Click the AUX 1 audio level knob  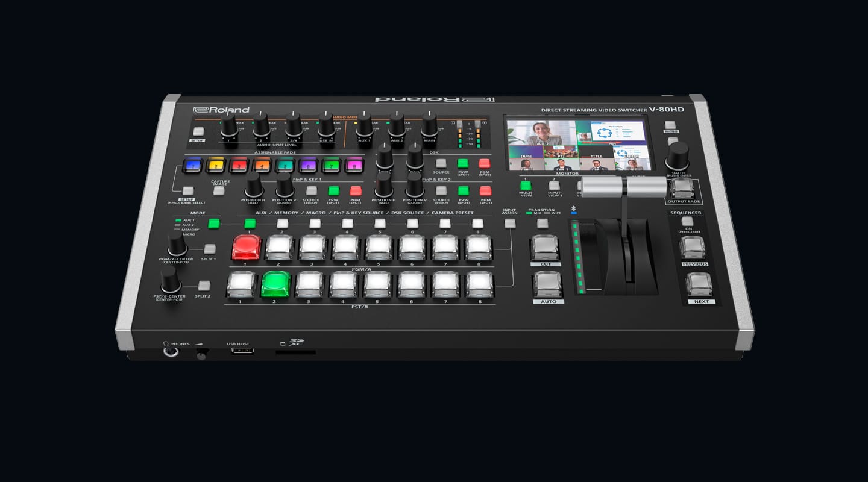tap(364, 126)
